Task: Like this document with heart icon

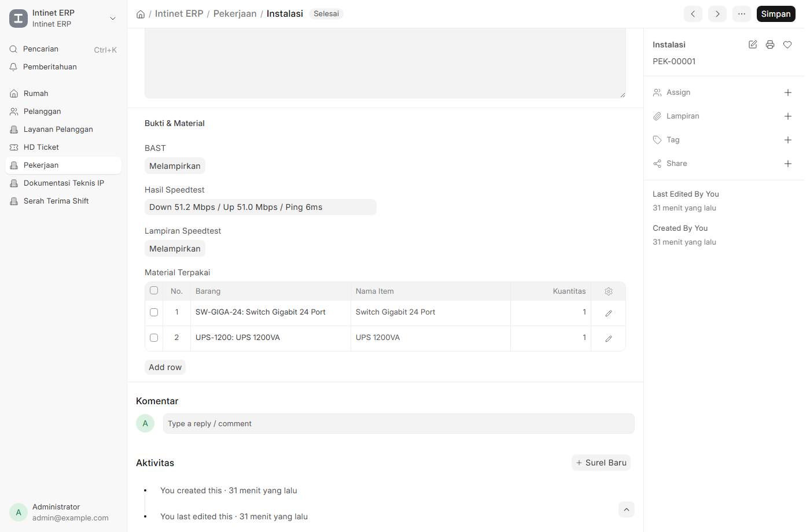Action: tap(787, 45)
